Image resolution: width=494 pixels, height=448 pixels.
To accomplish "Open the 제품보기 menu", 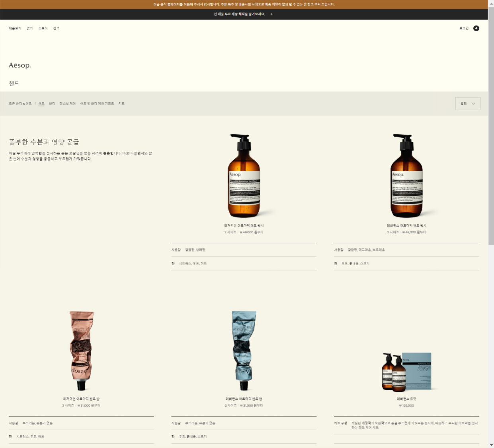I will (x=15, y=28).
